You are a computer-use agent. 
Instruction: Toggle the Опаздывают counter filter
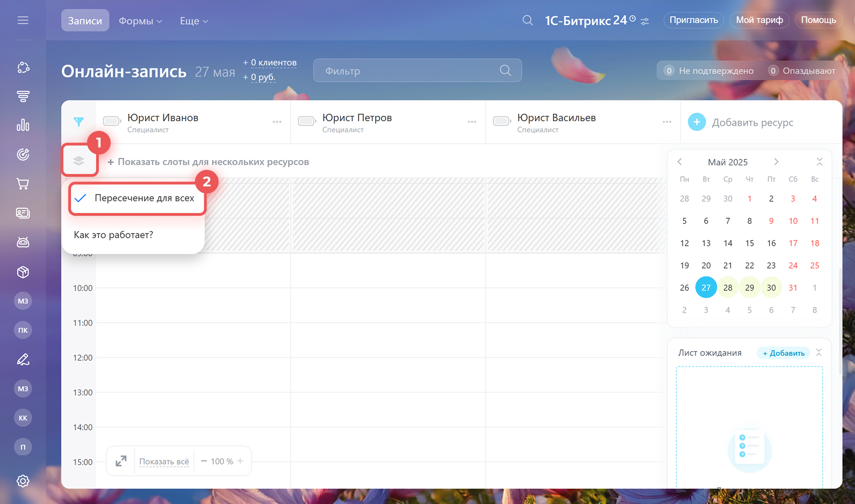(802, 71)
